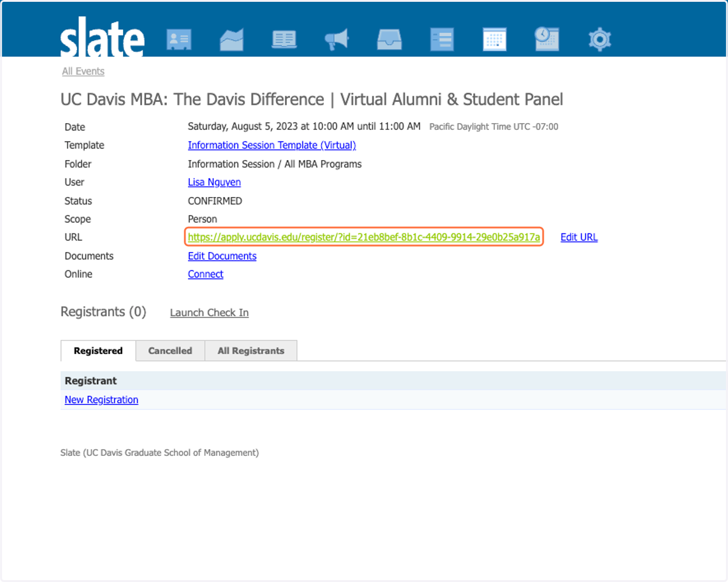
Task: Open Information Session Template (Virtual) link
Action: point(272,145)
